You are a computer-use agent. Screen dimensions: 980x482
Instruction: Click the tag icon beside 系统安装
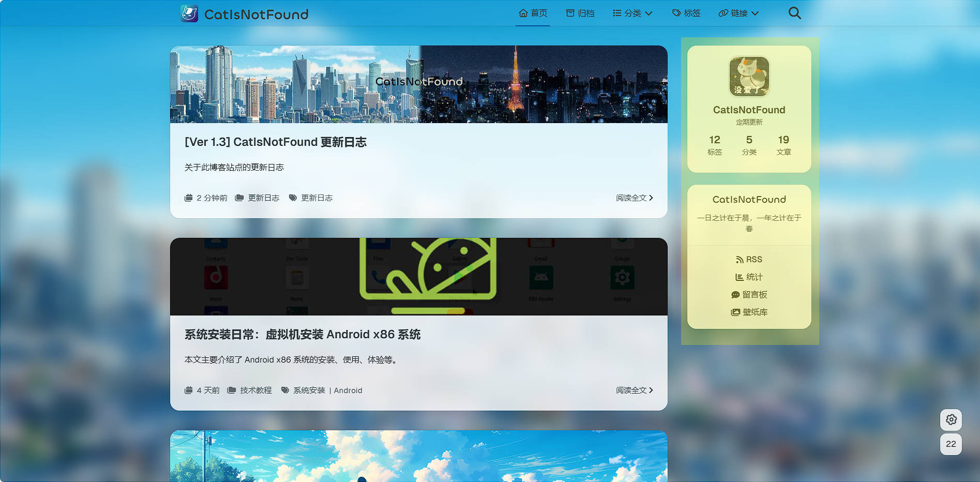[x=285, y=390]
